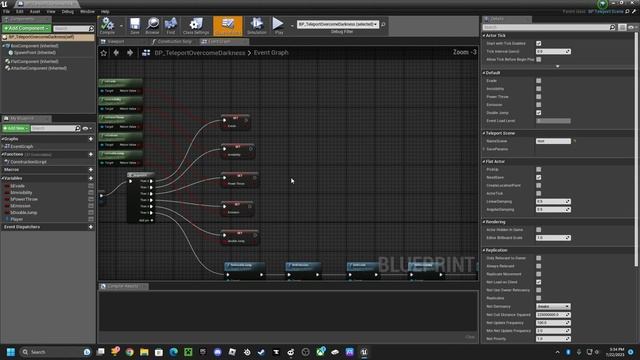Click the Tick Interval value field
Screen dimensions: 640x360
click(x=553, y=51)
